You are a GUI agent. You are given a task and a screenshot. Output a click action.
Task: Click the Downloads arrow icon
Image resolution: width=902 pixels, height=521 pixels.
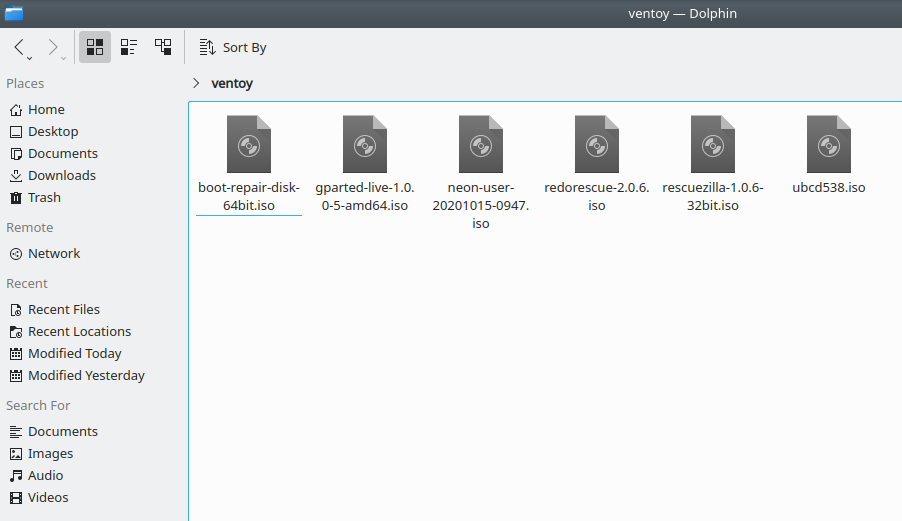(x=16, y=175)
